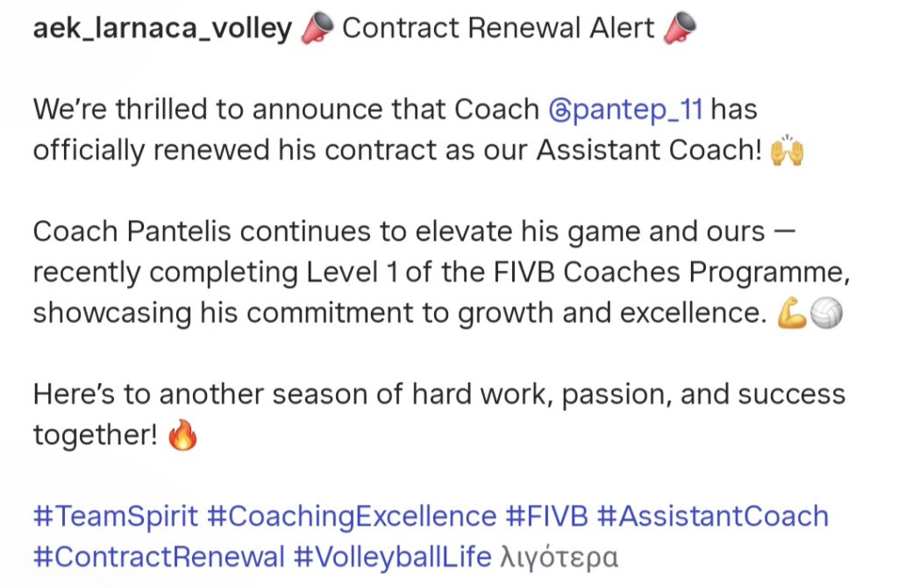The height and width of the screenshot is (588, 898).
Task: Select the #VolleyballLife hashtag
Action: [x=393, y=556]
